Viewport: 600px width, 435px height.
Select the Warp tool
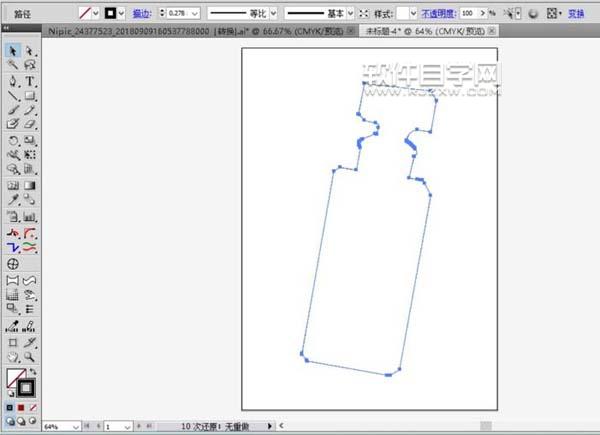tap(13, 155)
